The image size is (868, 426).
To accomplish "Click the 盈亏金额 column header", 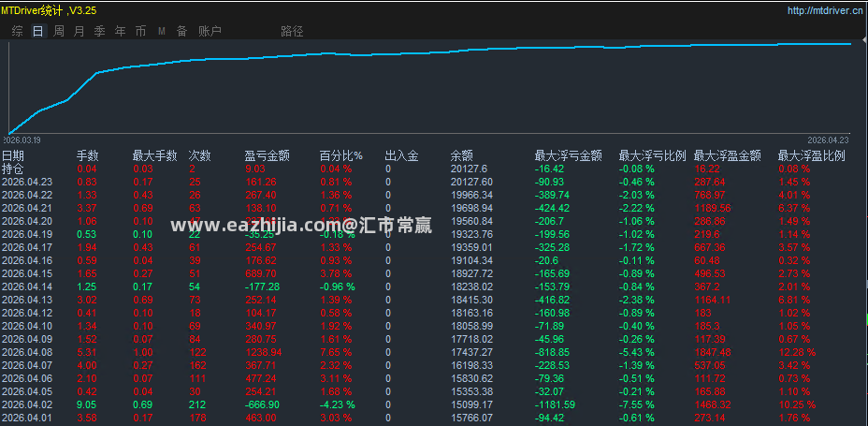I will (268, 156).
